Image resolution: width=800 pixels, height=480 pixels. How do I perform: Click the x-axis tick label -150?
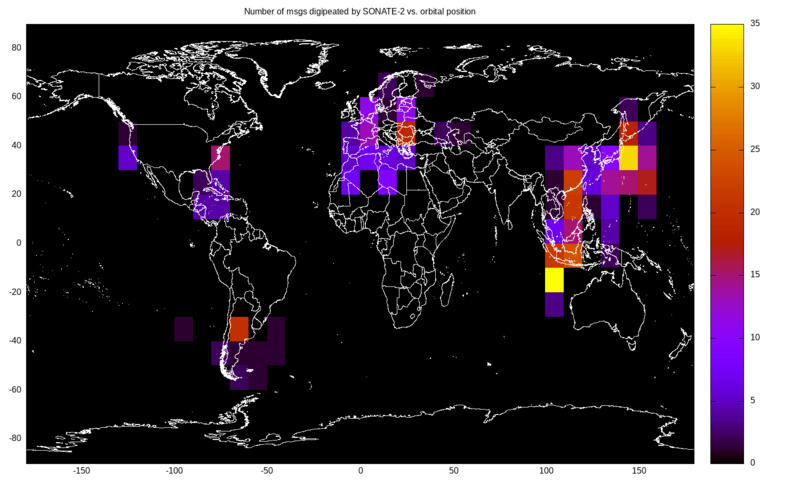coord(81,470)
